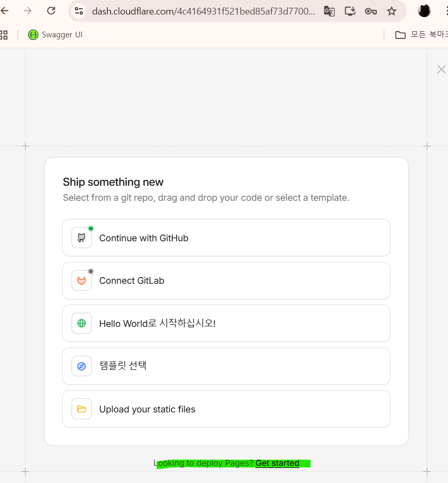Follow the Get started Pages link

pyautogui.click(x=277, y=463)
